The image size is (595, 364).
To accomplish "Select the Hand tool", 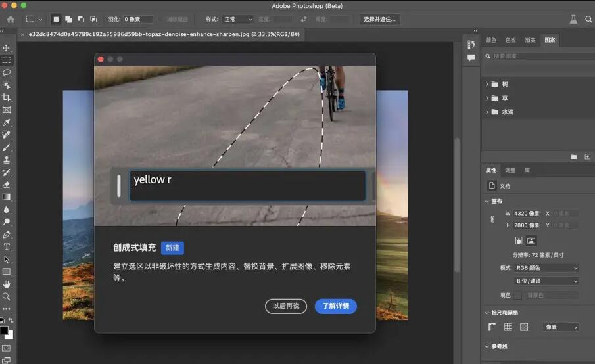I will [7, 284].
